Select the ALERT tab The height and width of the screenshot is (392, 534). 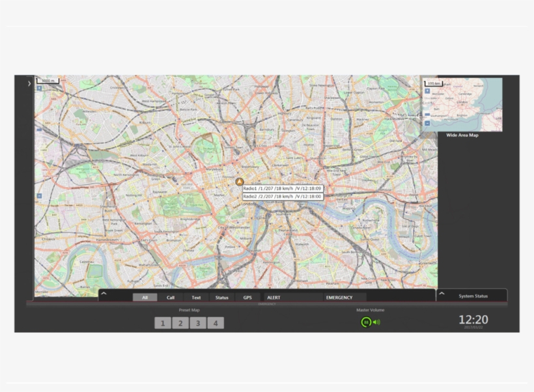click(274, 298)
